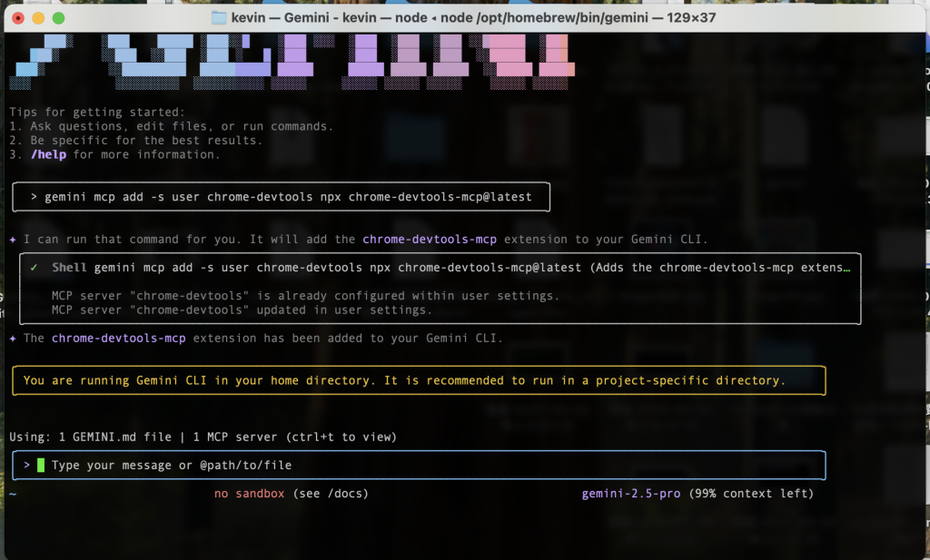Click the sparkle icon before "The chrome-devtools-mcp extension"
The width and height of the screenshot is (930, 560).
click(x=13, y=339)
